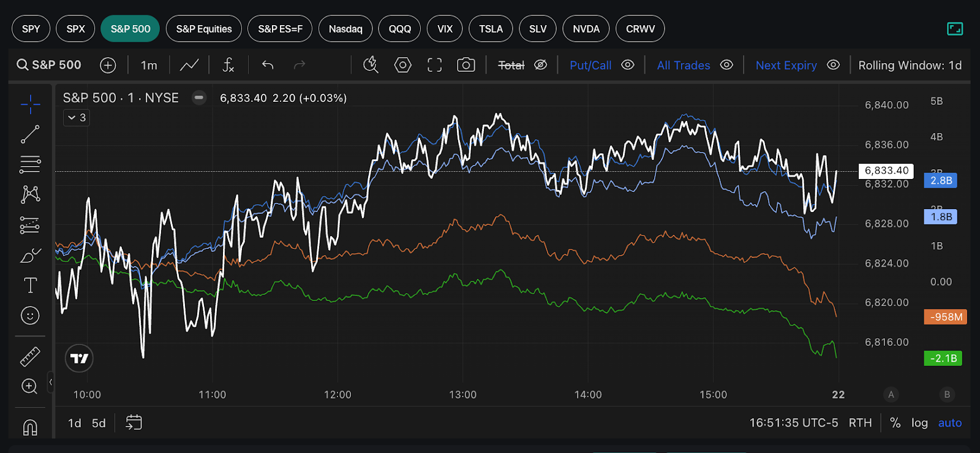The height and width of the screenshot is (453, 980).
Task: Switch to the NVDA ticker tab
Action: pos(586,29)
